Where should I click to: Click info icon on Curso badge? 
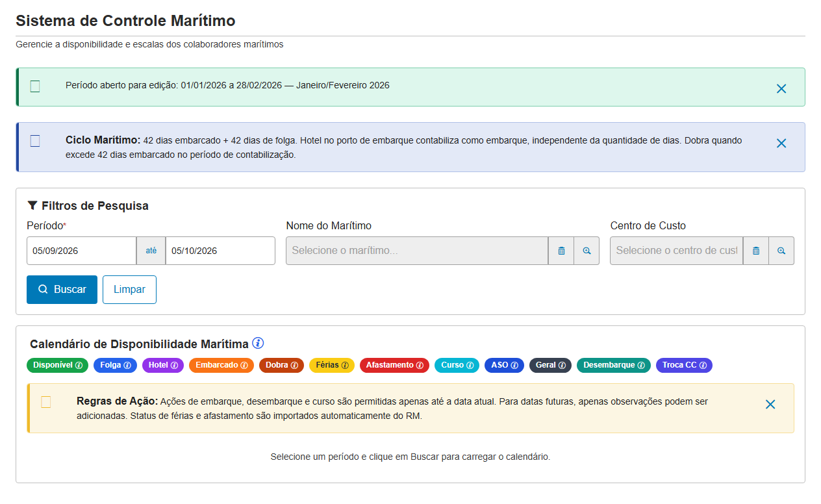coord(470,366)
